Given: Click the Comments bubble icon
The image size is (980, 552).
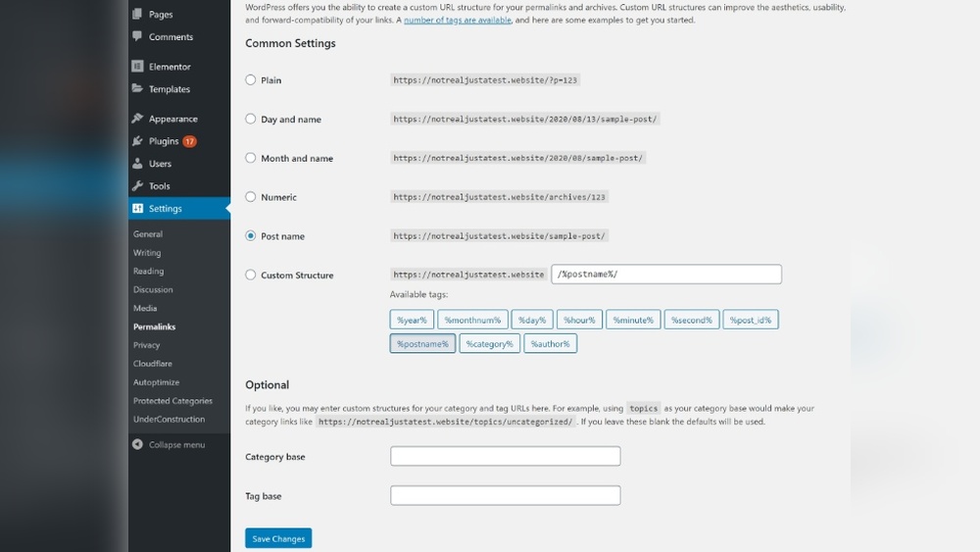Looking at the screenshot, I should click(x=137, y=36).
